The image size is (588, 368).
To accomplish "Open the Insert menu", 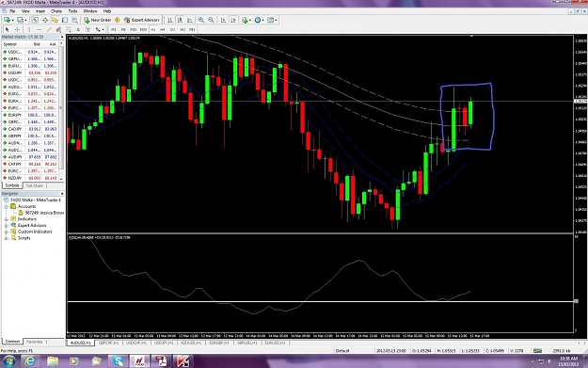I will pyautogui.click(x=40, y=11).
